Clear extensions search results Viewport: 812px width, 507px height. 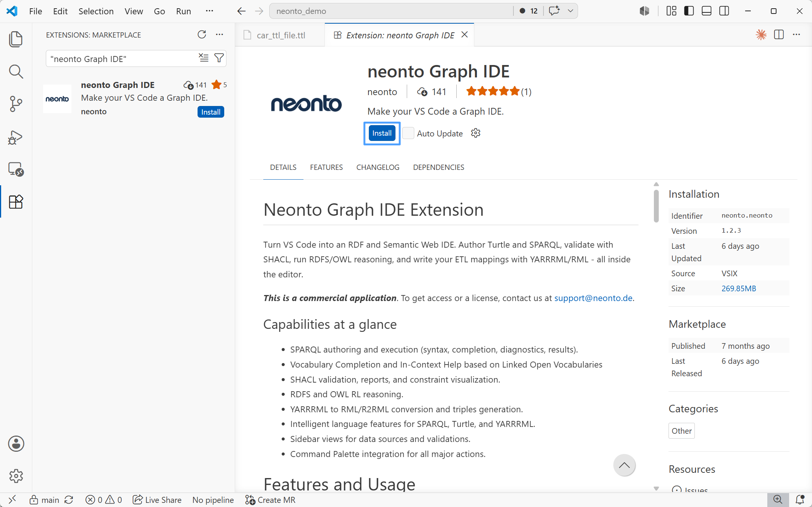[204, 58]
